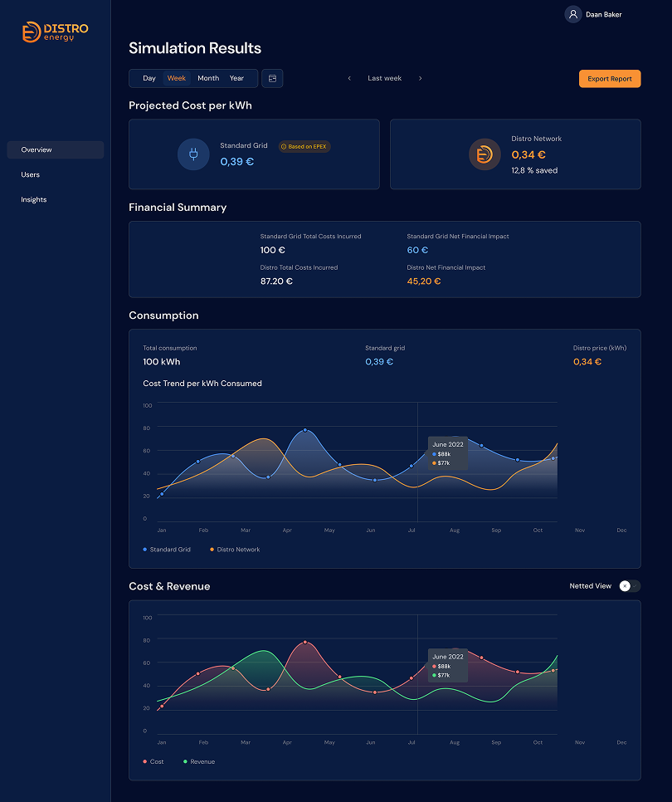Select the Day time range tab

click(x=149, y=78)
